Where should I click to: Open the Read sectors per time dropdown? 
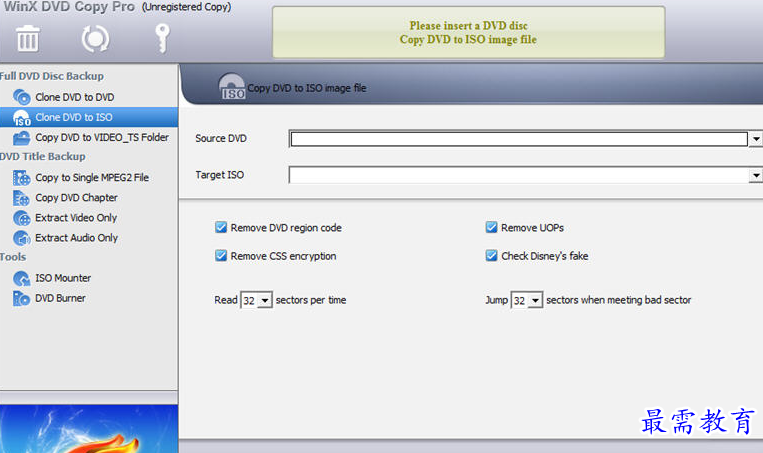point(265,300)
